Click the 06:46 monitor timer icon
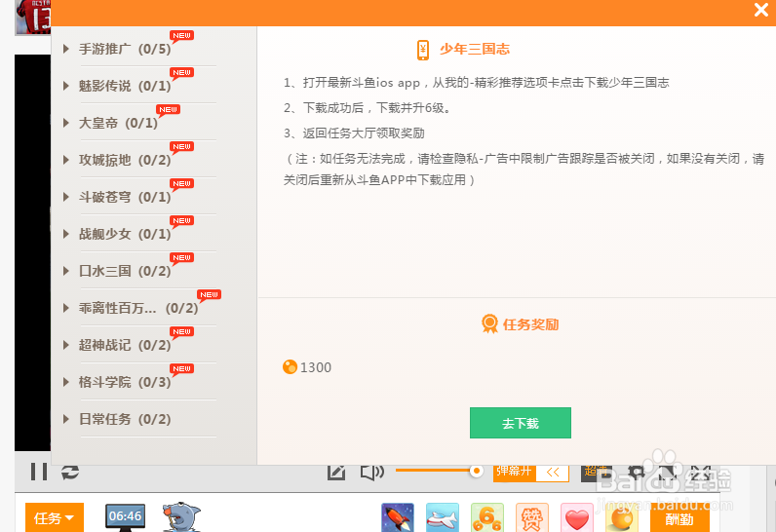Viewport: 776px width, 532px height. [125, 517]
